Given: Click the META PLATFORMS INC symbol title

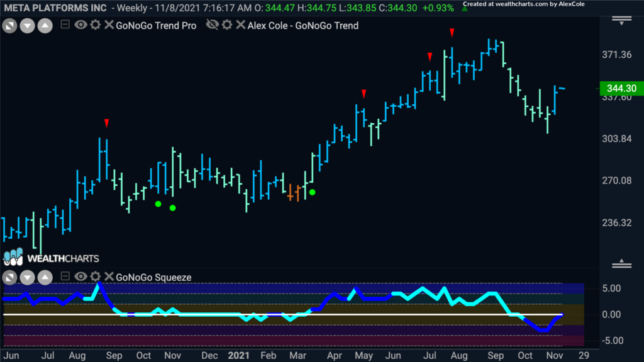Looking at the screenshot, I should coord(55,8).
